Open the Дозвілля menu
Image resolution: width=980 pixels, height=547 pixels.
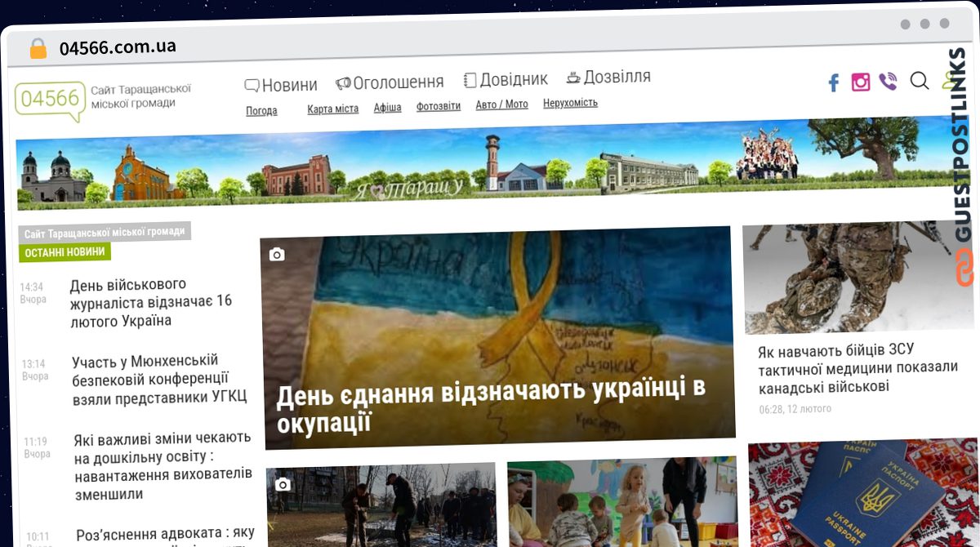click(608, 77)
